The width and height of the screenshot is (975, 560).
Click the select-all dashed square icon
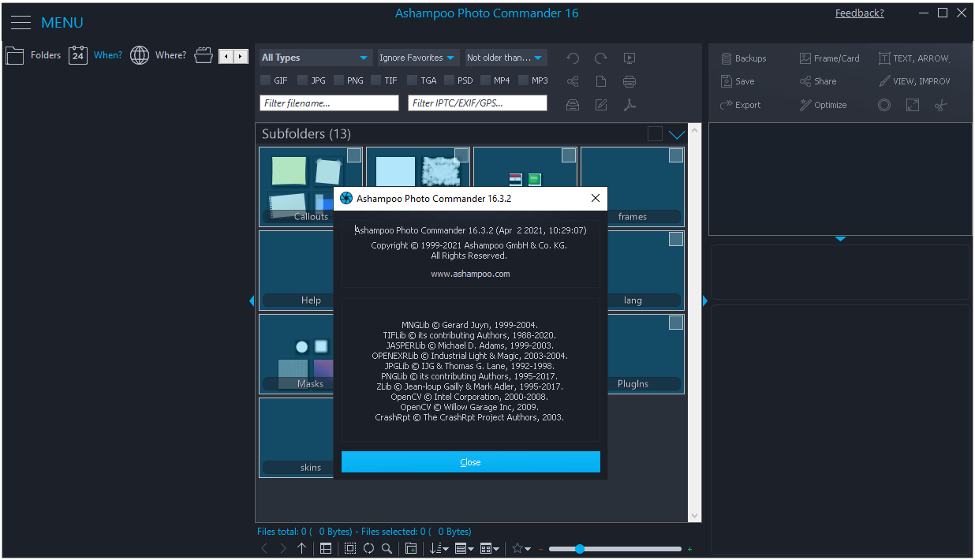[x=350, y=548]
